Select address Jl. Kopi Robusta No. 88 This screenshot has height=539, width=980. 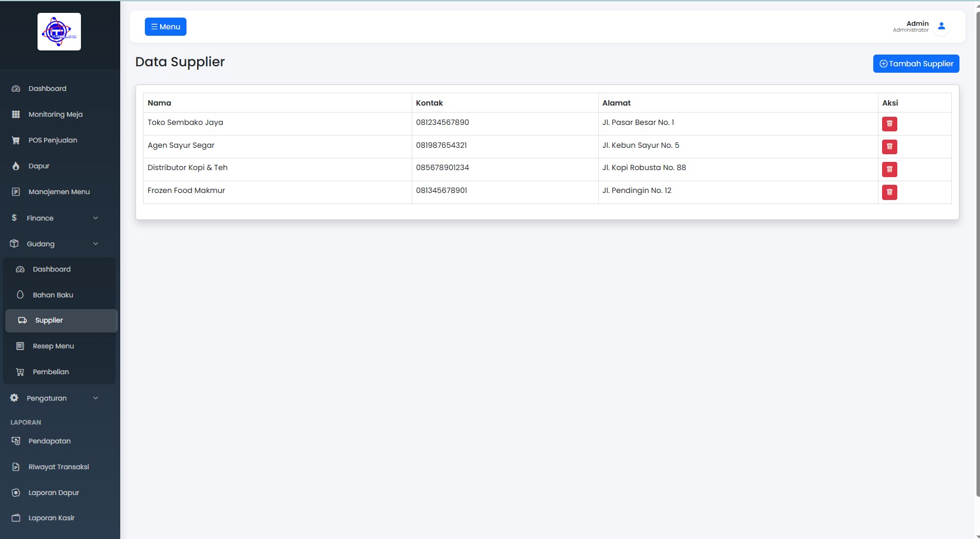644,167
